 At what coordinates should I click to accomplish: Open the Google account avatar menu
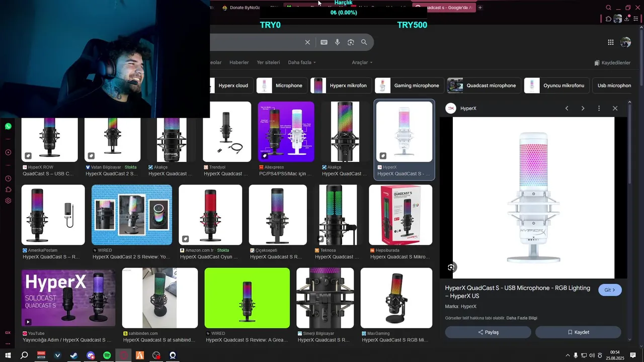[x=625, y=42]
